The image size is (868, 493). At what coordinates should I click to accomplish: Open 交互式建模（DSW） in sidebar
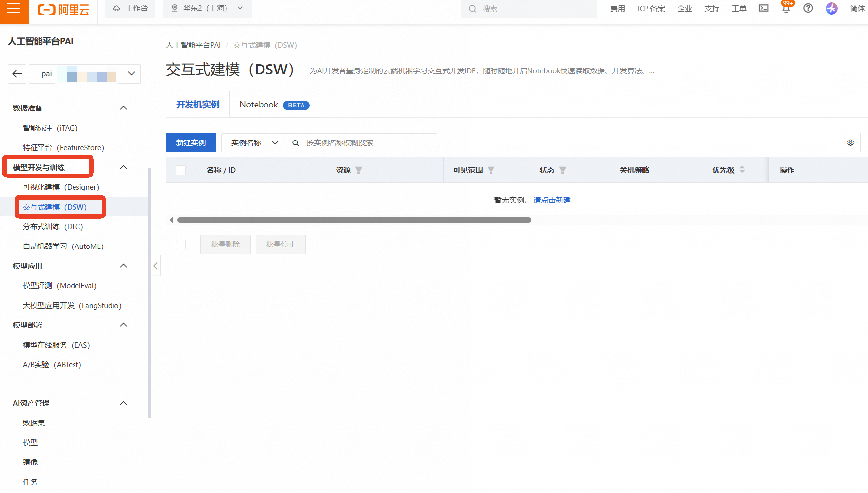[55, 207]
